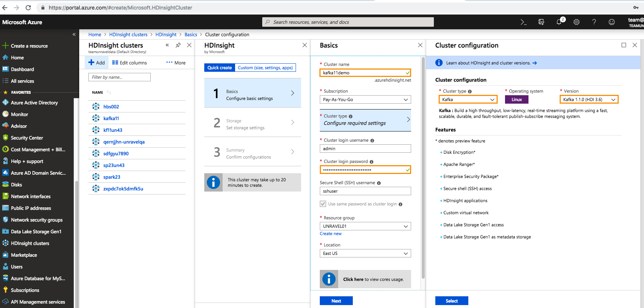Open Azure Active Directory in sidebar
644x308 pixels.
click(x=34, y=103)
